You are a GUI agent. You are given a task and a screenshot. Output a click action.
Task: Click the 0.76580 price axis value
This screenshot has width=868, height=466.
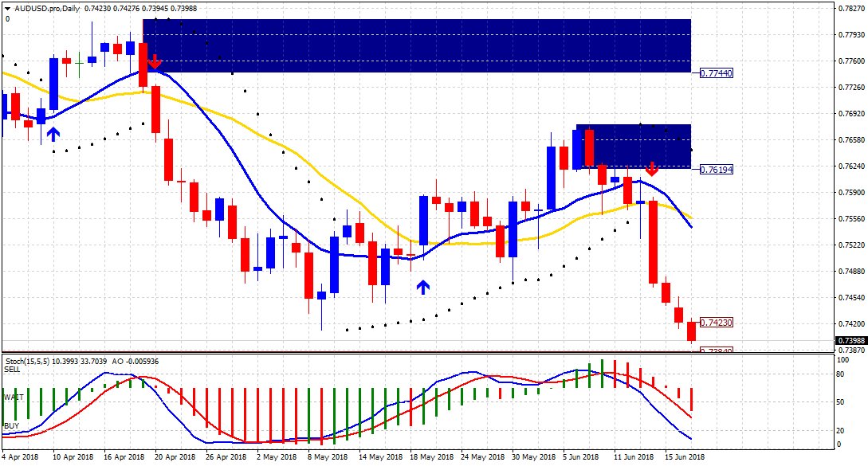click(x=851, y=139)
